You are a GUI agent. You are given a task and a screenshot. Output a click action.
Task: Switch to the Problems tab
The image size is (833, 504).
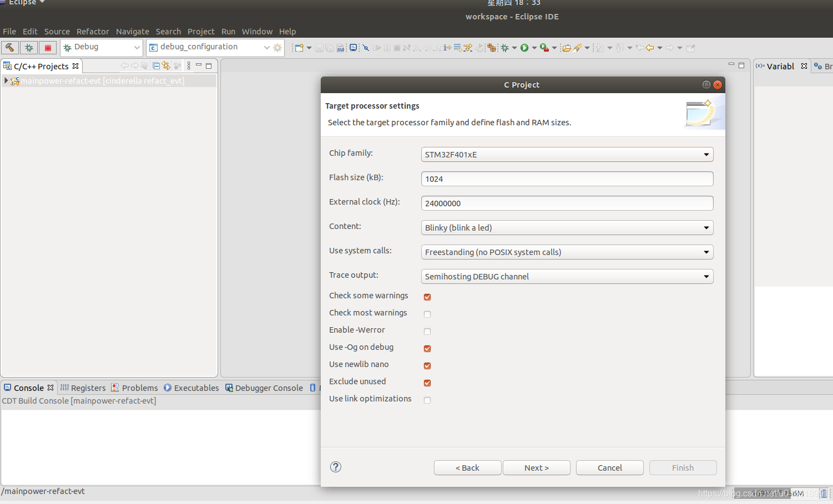coord(134,388)
